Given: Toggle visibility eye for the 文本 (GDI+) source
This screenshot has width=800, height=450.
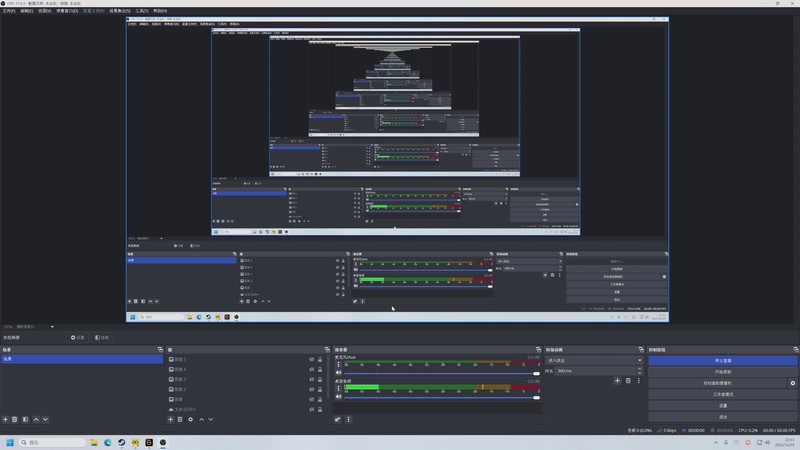Looking at the screenshot, I should (312, 409).
